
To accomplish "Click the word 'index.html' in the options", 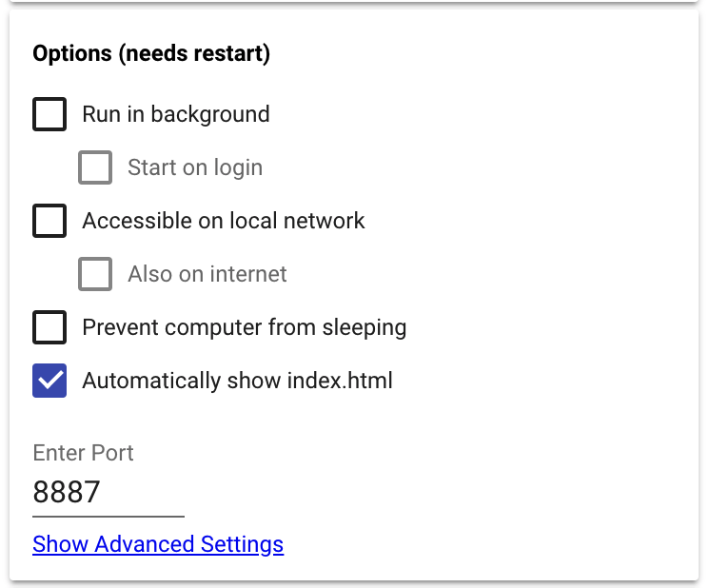I will click(340, 381).
